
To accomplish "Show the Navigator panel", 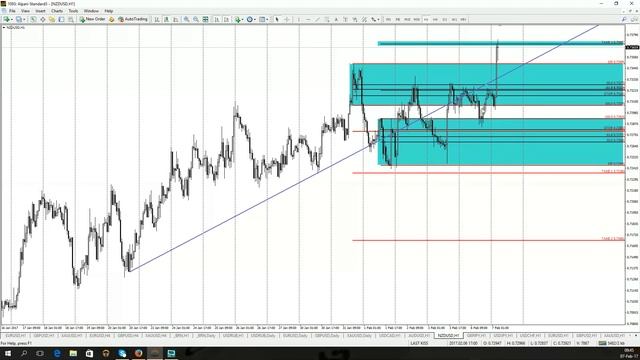I will (52, 19).
